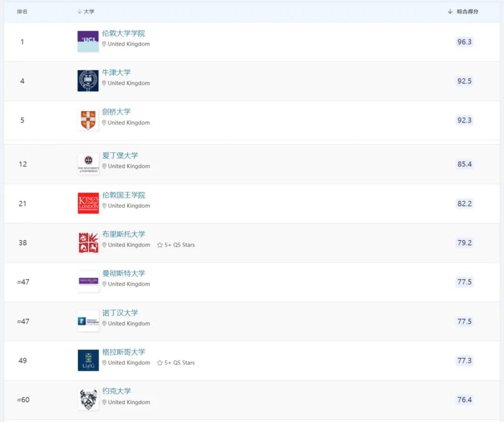
Task: Open the 爱丁堡大学 link
Action: point(120,155)
